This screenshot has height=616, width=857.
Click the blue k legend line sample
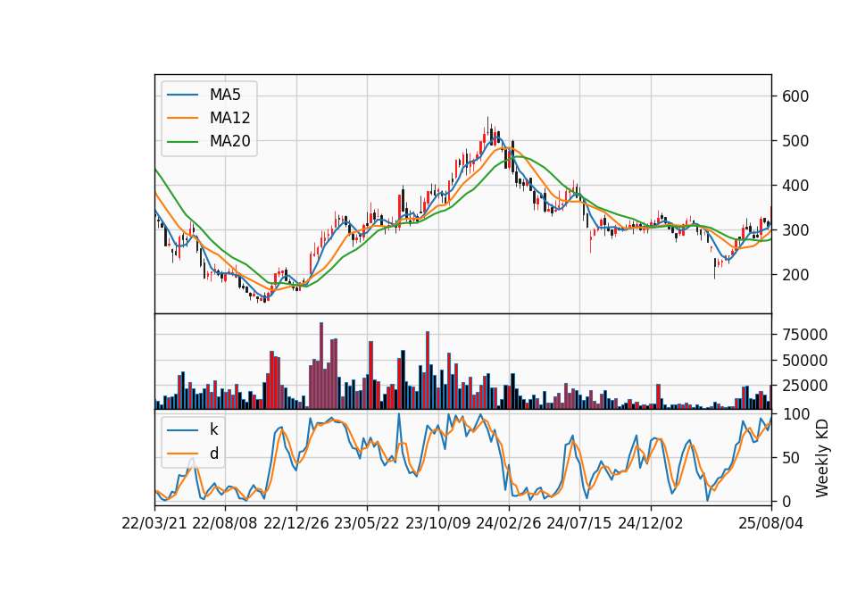pos(182,429)
